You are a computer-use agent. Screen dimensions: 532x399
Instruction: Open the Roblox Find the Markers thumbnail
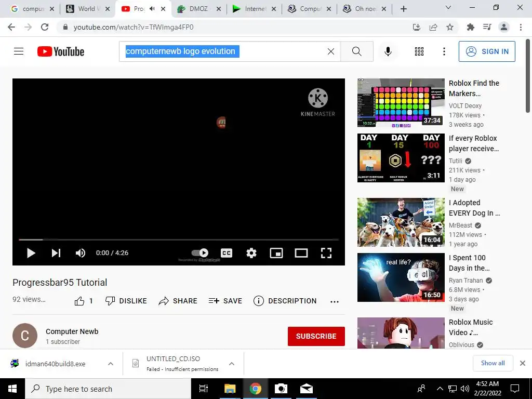pos(401,102)
